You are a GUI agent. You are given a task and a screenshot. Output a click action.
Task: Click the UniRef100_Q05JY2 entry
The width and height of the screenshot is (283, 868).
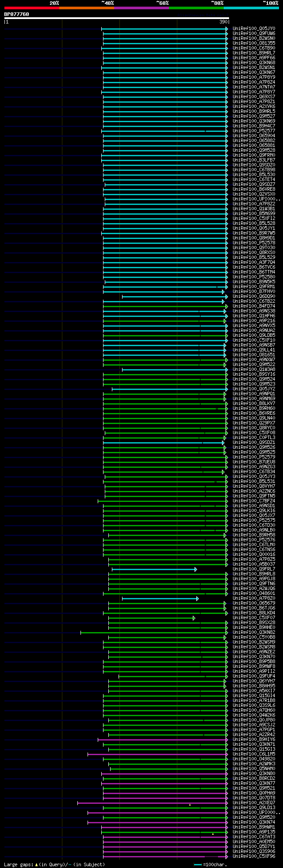coord(254,389)
